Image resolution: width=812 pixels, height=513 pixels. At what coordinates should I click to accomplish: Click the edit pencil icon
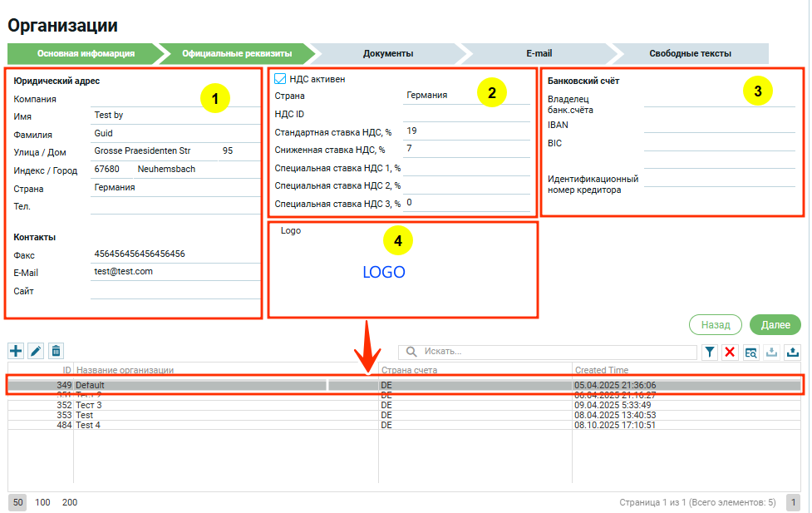point(36,352)
